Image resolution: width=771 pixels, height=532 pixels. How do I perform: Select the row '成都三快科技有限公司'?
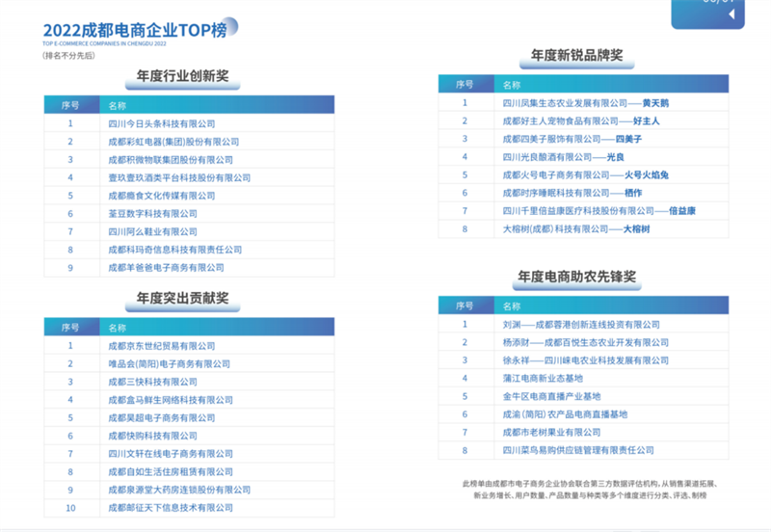[x=189, y=382]
